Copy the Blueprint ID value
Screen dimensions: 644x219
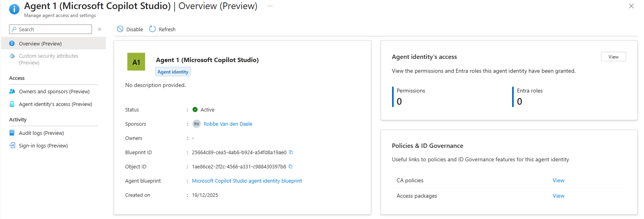click(291, 152)
